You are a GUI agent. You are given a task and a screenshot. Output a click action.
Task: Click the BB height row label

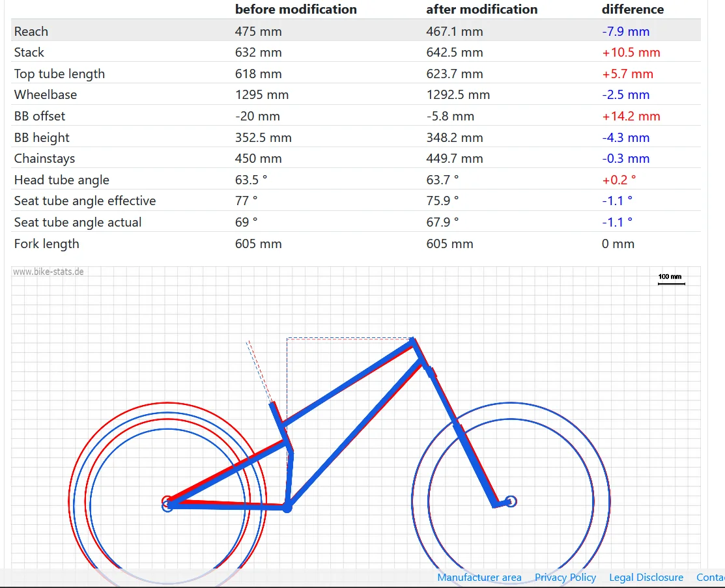click(42, 137)
